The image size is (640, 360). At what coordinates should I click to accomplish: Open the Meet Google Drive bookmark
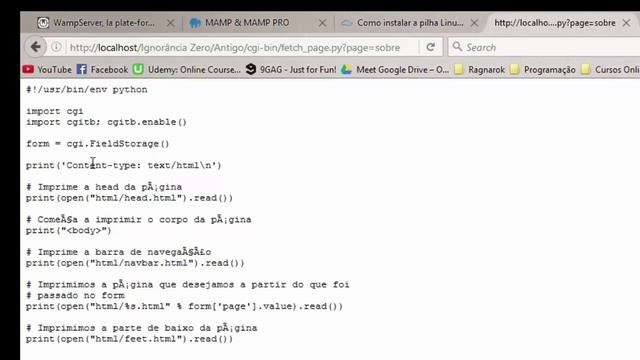tap(395, 70)
